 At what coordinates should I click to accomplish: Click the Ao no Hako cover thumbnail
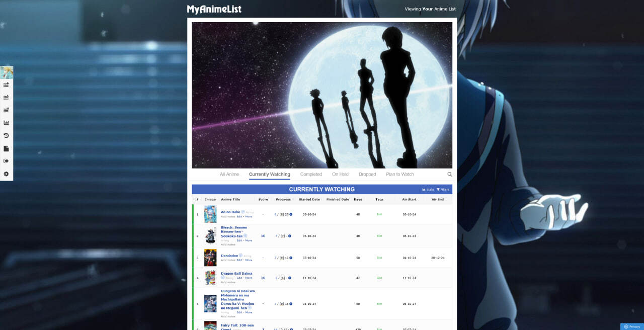point(210,214)
